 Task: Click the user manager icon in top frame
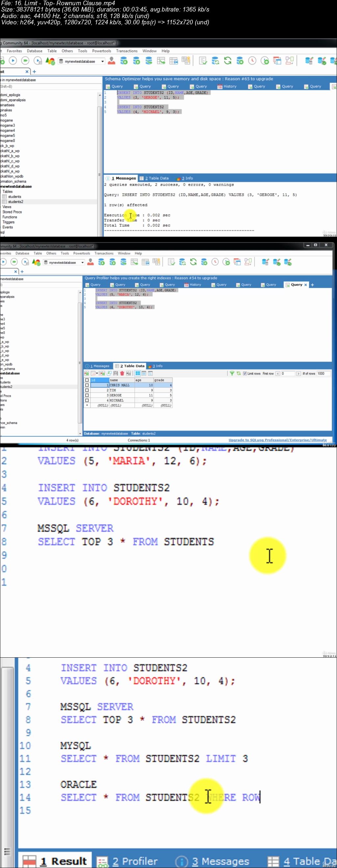point(112,61)
